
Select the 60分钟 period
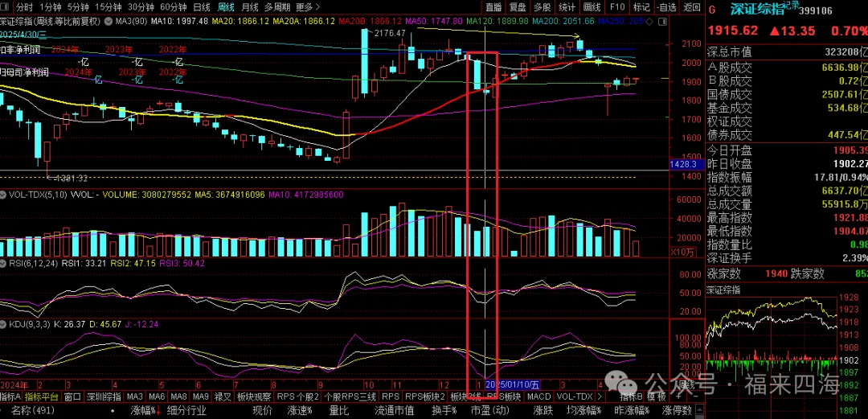click(172, 8)
